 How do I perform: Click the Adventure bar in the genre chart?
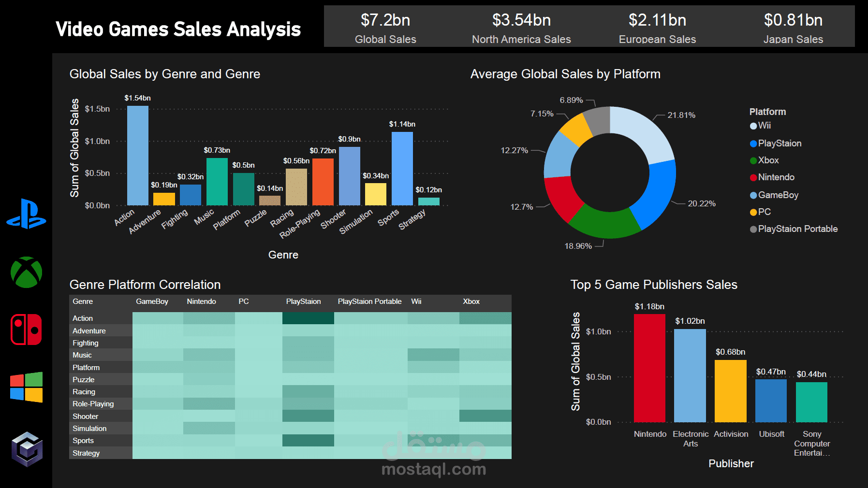click(x=164, y=199)
